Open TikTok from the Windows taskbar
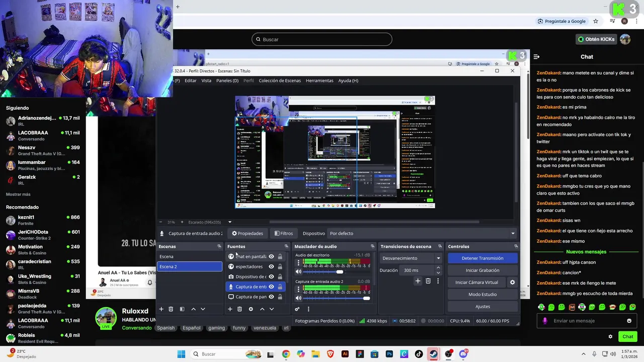 tap(419, 354)
